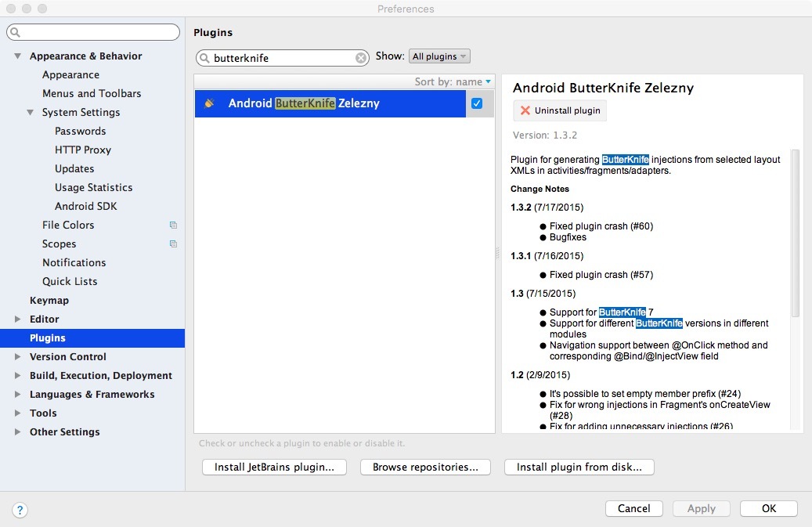Disable the Android ButterKnife Zelezny plugin checkbox

point(477,103)
